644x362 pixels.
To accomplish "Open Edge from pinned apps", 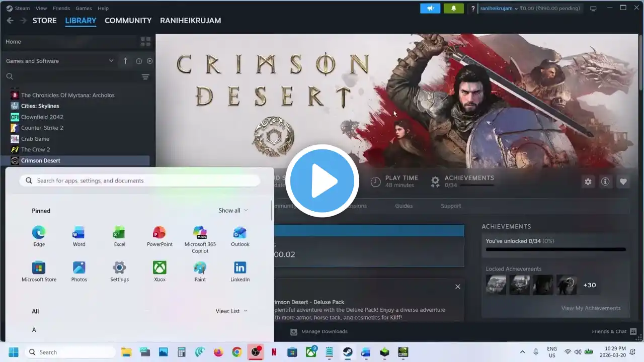I will click(39, 236).
